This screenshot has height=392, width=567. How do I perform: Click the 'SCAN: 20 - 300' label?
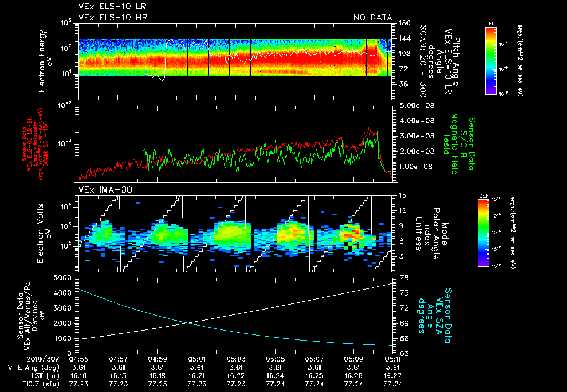coord(423,61)
